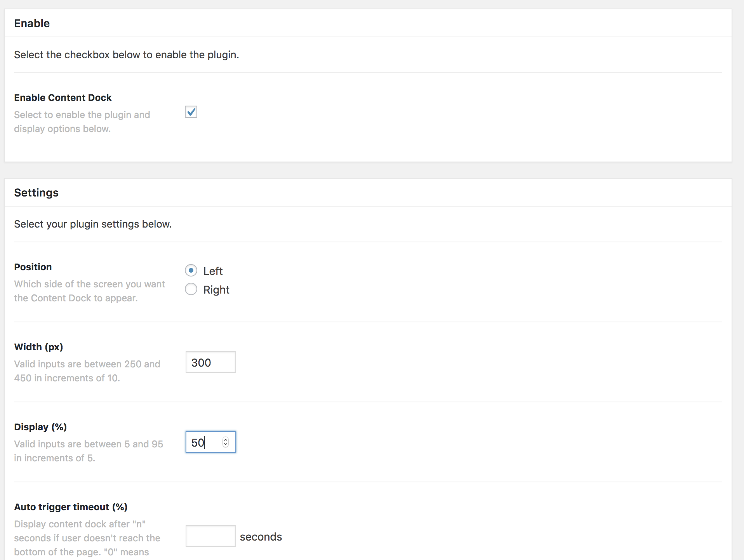The height and width of the screenshot is (560, 744).
Task: Click the Position setting label
Action: coord(33,267)
